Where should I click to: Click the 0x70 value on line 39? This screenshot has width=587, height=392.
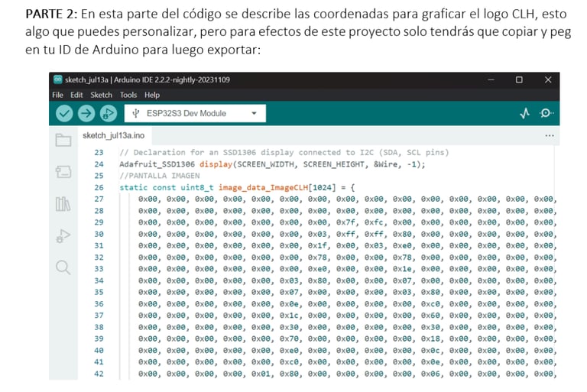[289, 339]
